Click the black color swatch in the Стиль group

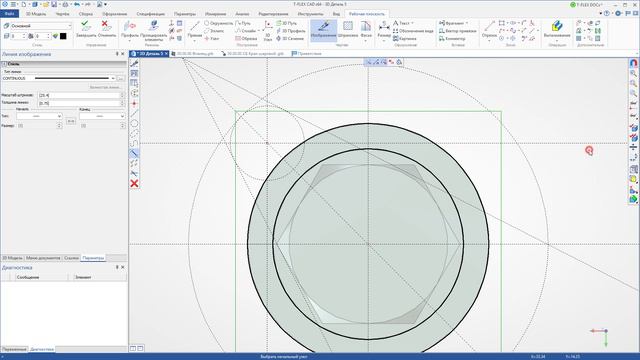(x=63, y=36)
